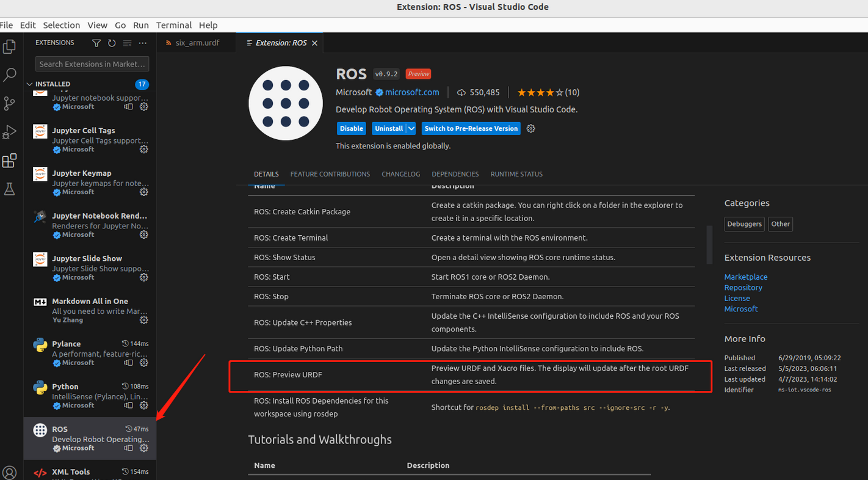This screenshot has width=868, height=480.
Task: Select the Extensions view icon
Action: (x=9, y=161)
